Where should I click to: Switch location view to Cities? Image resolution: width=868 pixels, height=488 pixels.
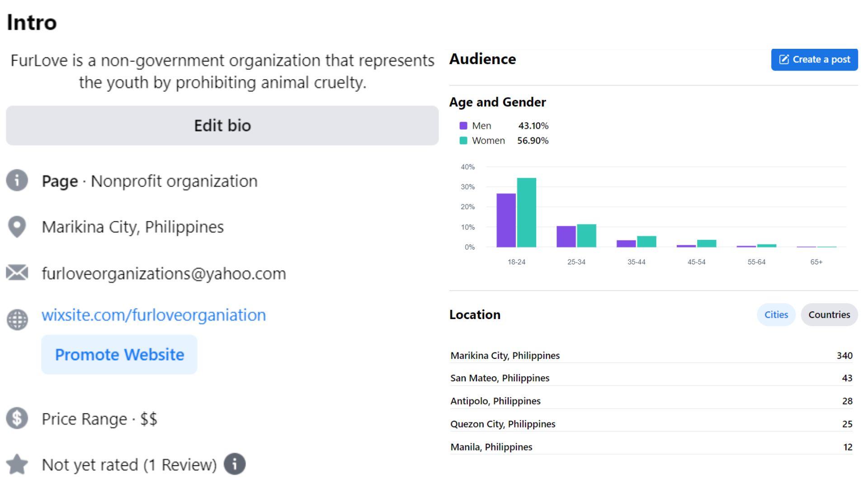coord(776,314)
